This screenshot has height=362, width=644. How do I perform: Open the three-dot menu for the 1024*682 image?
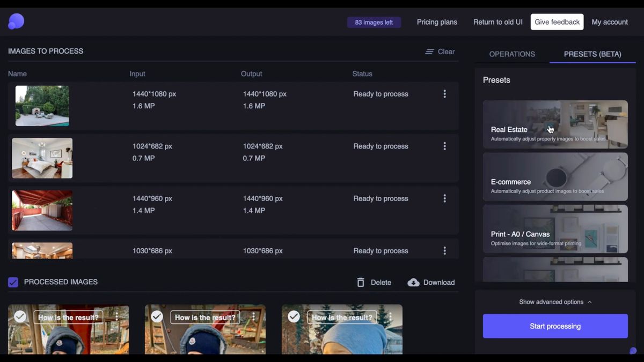click(444, 146)
